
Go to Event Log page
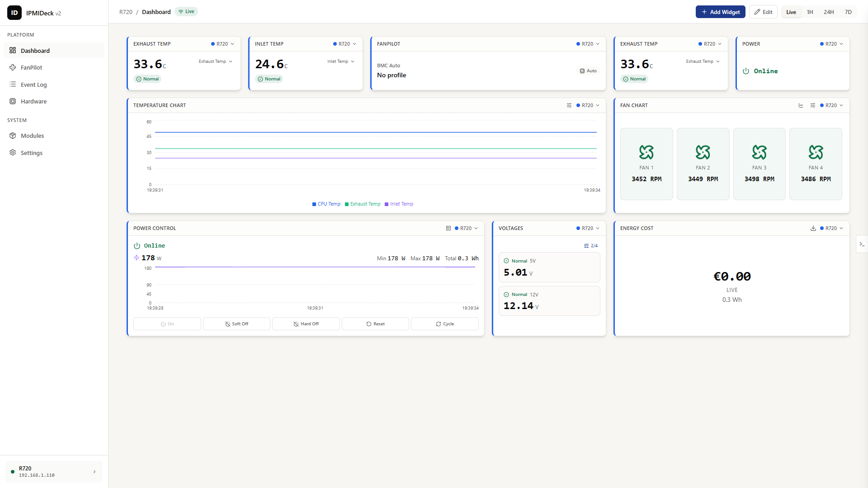point(54,84)
